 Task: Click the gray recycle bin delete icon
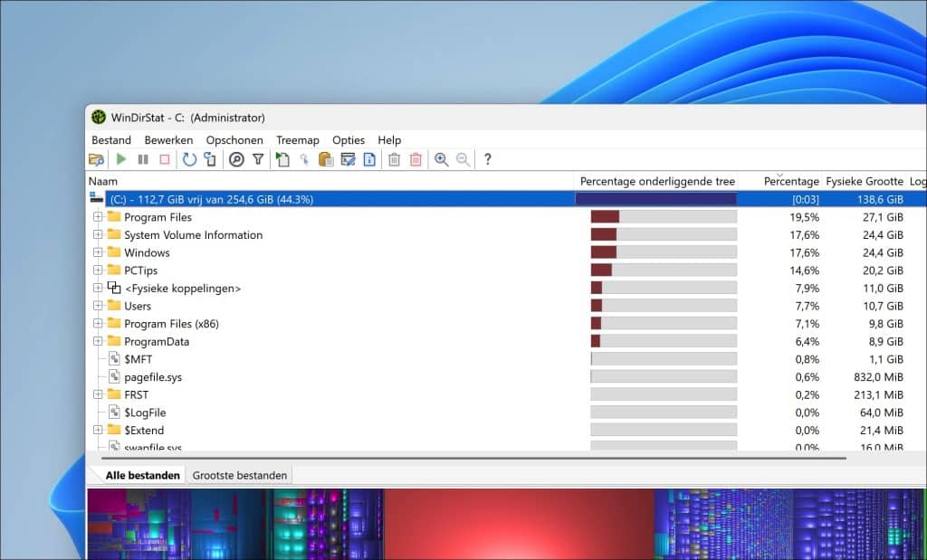tap(395, 159)
